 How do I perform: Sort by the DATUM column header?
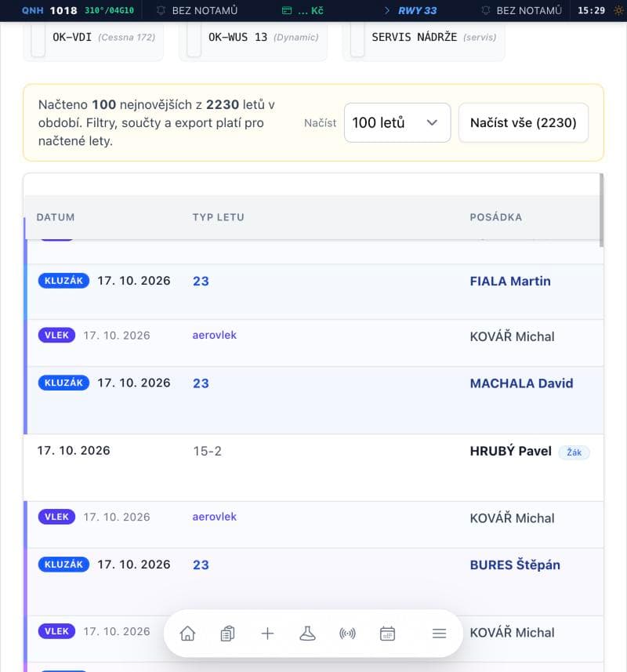click(56, 217)
